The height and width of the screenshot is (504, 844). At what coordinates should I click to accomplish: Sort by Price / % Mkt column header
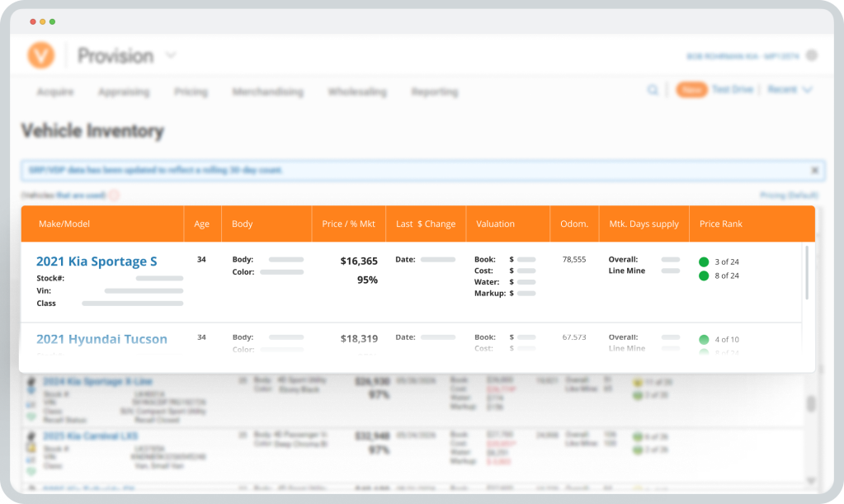[348, 224]
